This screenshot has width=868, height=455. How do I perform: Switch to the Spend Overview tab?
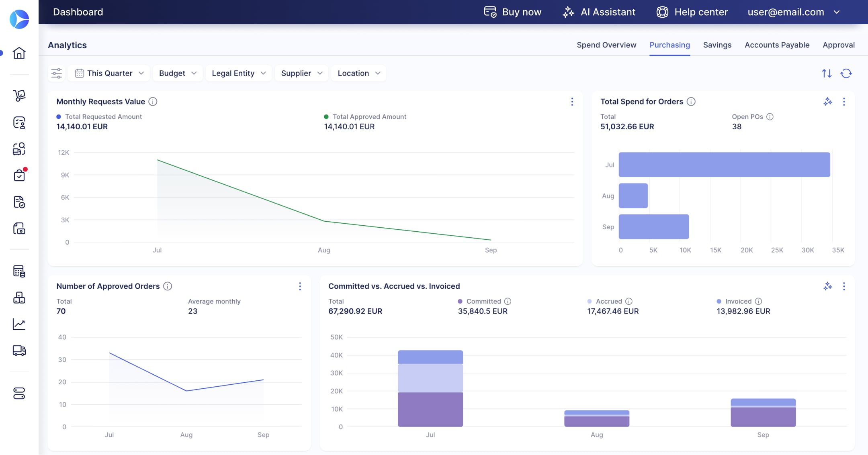(x=606, y=45)
